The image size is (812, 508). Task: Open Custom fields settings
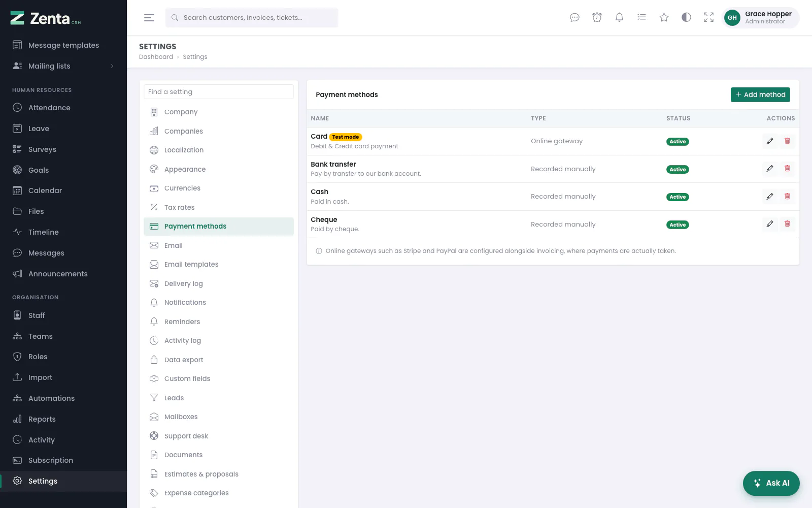tap(219, 378)
